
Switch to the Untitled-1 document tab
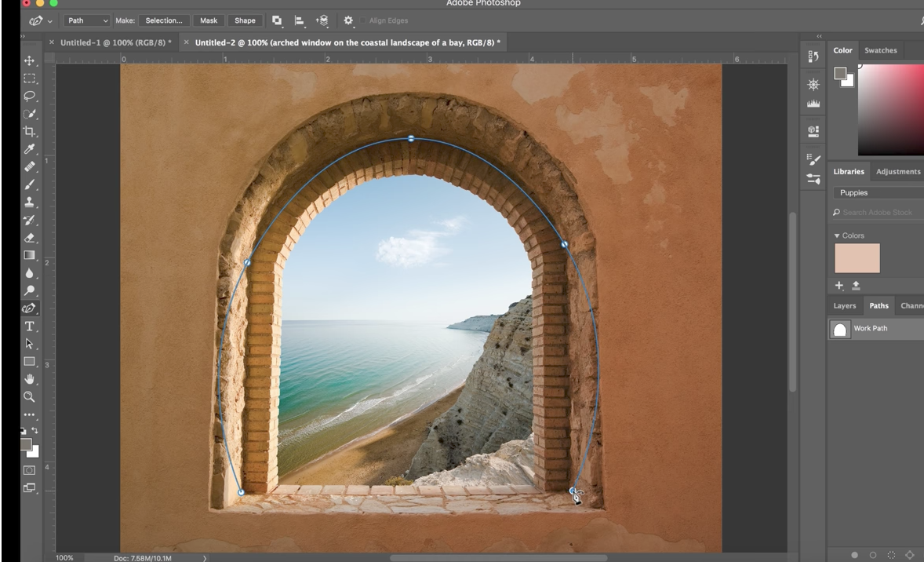pos(115,42)
